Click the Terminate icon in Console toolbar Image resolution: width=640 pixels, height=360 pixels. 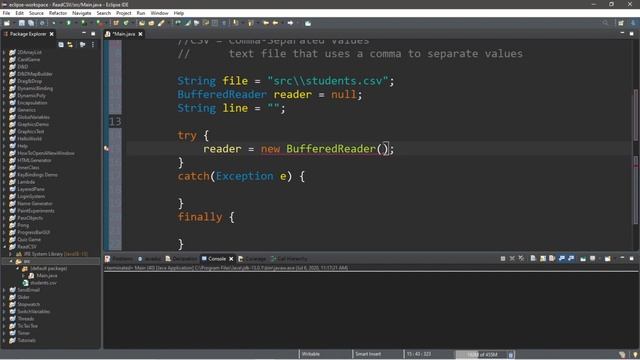click(503, 258)
